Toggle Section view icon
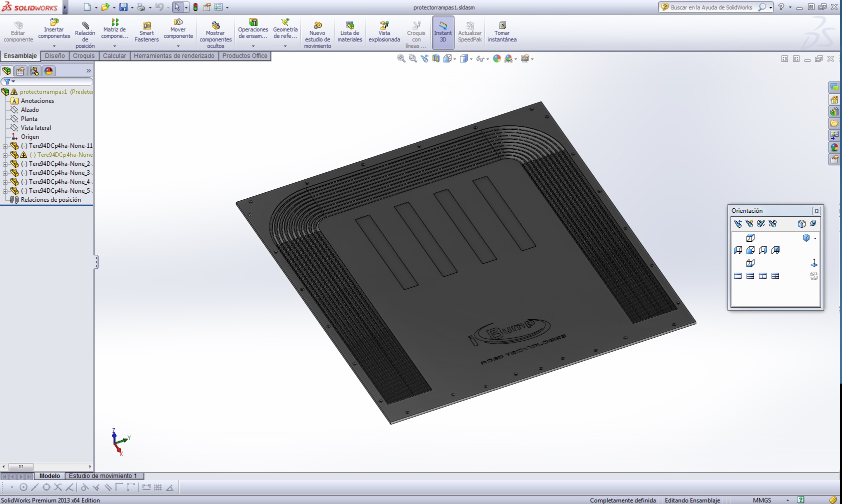The width and height of the screenshot is (842, 504). point(436,59)
